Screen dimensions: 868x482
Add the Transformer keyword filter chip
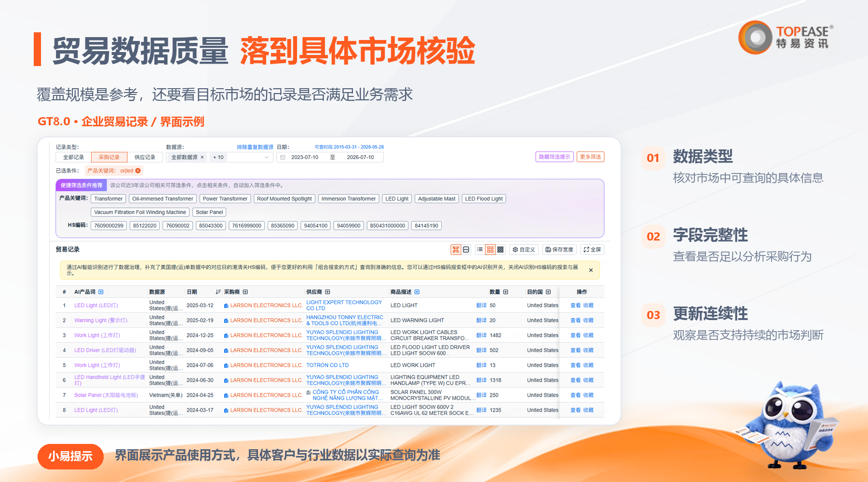(x=108, y=199)
